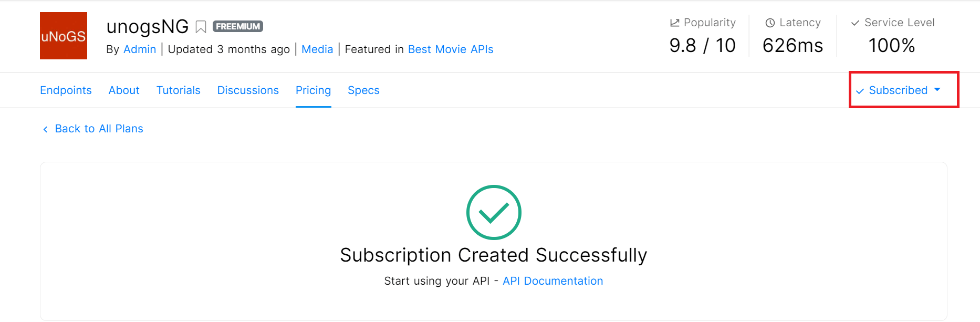
Task: Open the Specs tab
Action: [x=363, y=90]
